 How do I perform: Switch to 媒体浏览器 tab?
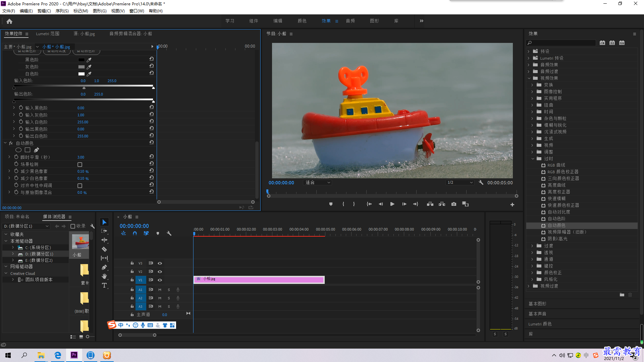tap(54, 217)
